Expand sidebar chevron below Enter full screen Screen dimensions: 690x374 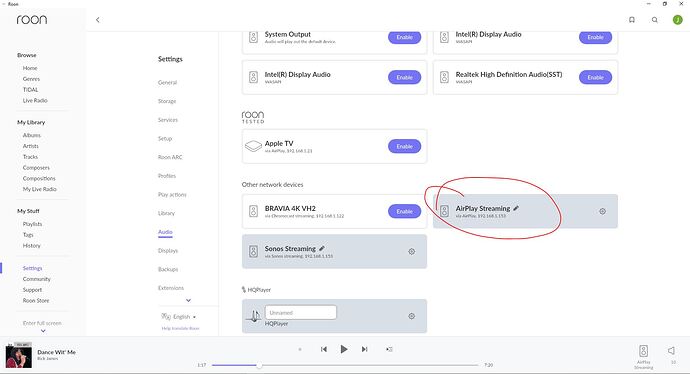coord(43,330)
